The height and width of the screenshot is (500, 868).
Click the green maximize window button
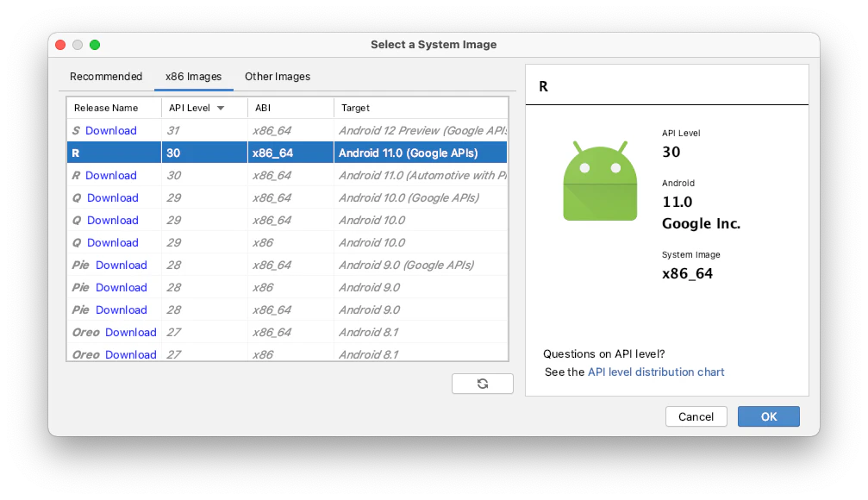point(95,45)
